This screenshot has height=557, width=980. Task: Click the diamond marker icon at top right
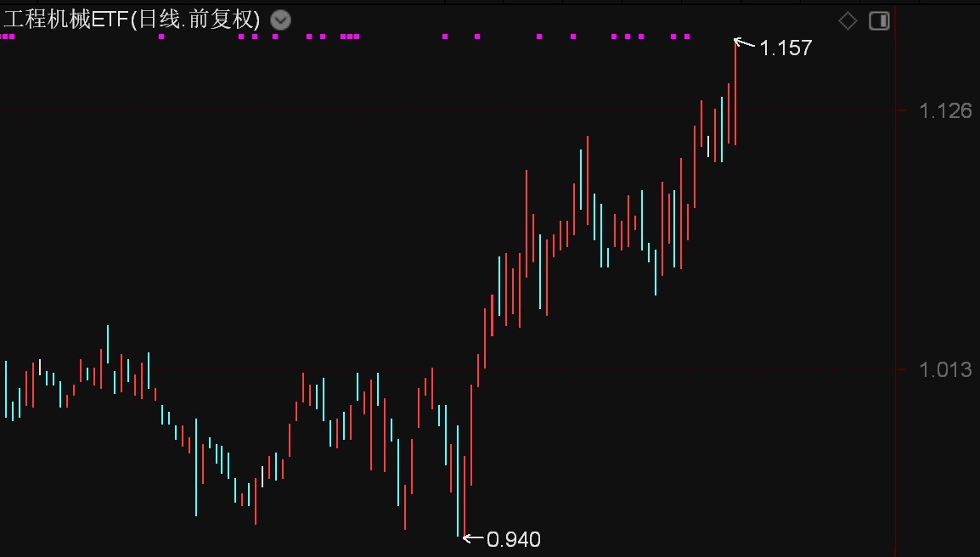tap(848, 20)
